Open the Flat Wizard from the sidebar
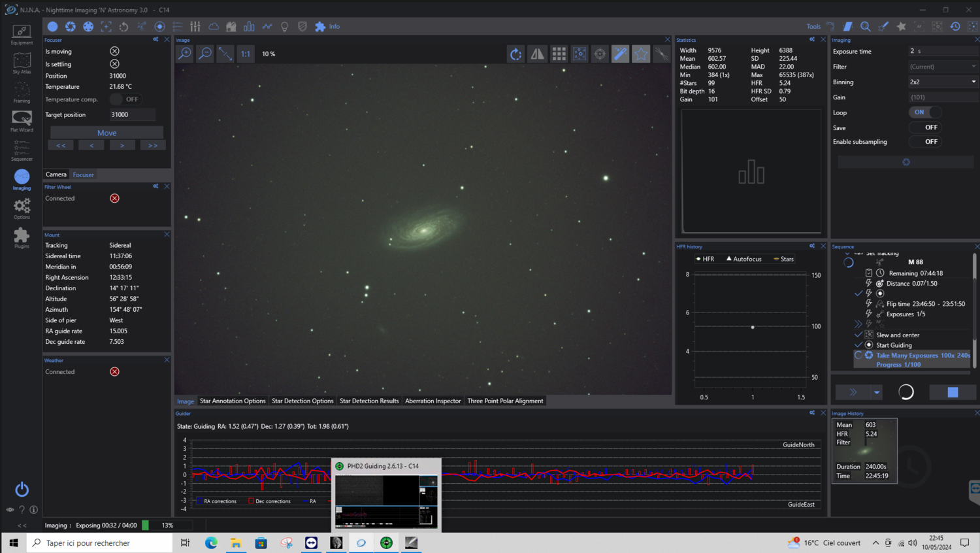980x553 pixels. coord(22,120)
